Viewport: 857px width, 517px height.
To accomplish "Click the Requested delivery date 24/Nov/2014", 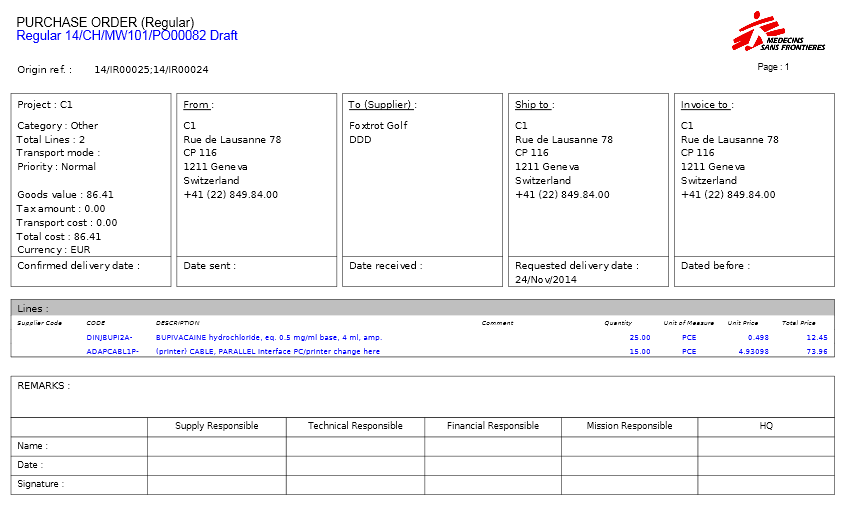I will pyautogui.click(x=546, y=280).
